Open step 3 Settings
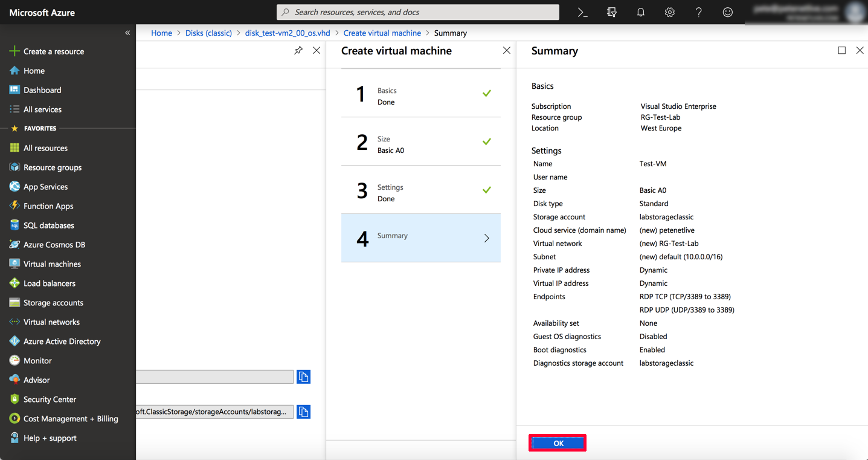This screenshot has height=460, width=868. [x=421, y=190]
